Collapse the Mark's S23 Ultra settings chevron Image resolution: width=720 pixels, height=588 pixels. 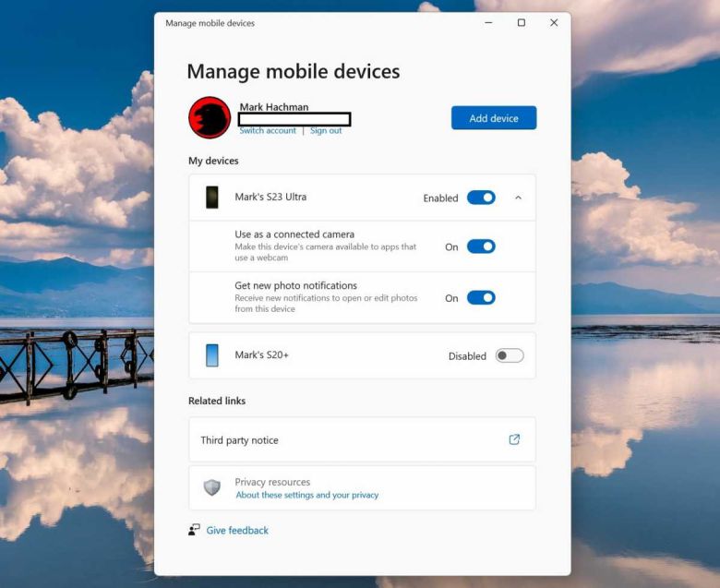pos(518,198)
